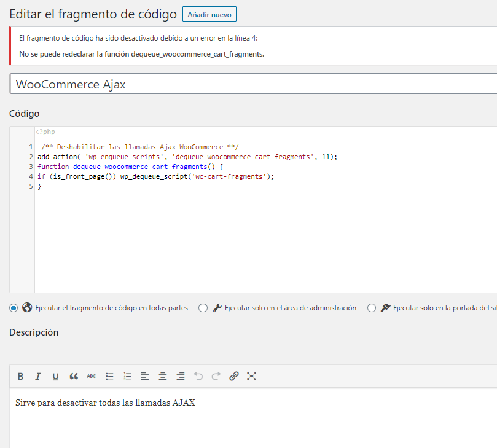This screenshot has height=448, width=497.
Task: Toggle italic formatting in description editor
Action: pos(38,376)
